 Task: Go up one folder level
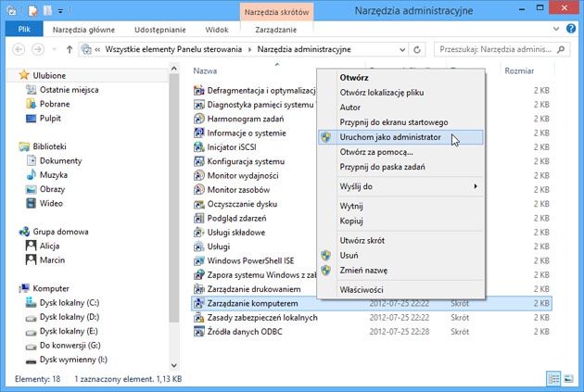[x=70, y=49]
